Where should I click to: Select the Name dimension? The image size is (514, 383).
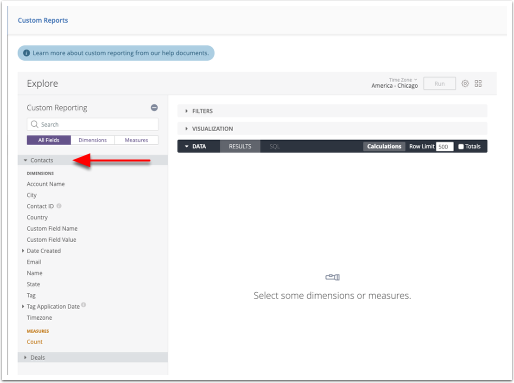[35, 273]
